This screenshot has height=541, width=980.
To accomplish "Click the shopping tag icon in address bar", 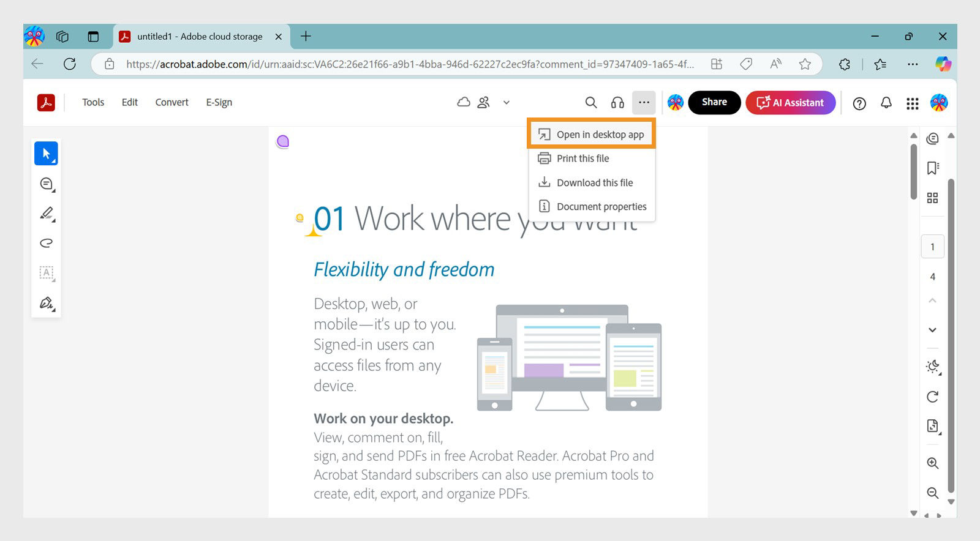I will (x=746, y=64).
